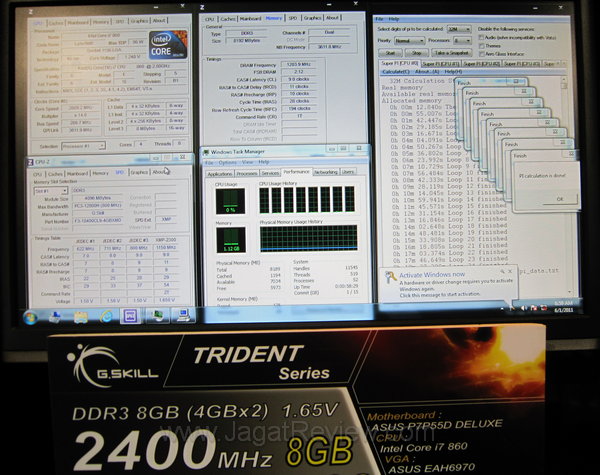Switch to Super PI [CPU #1] tab

pos(441,64)
